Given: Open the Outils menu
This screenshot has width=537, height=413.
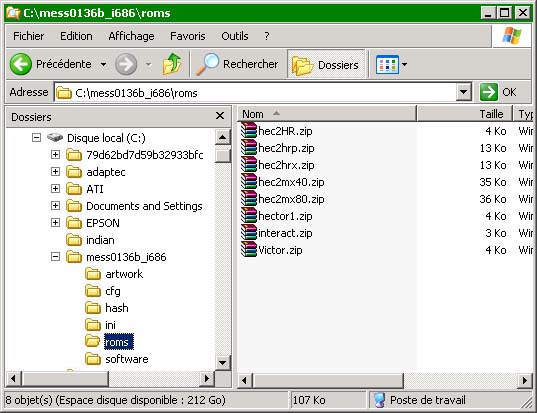Looking at the screenshot, I should click(x=235, y=36).
